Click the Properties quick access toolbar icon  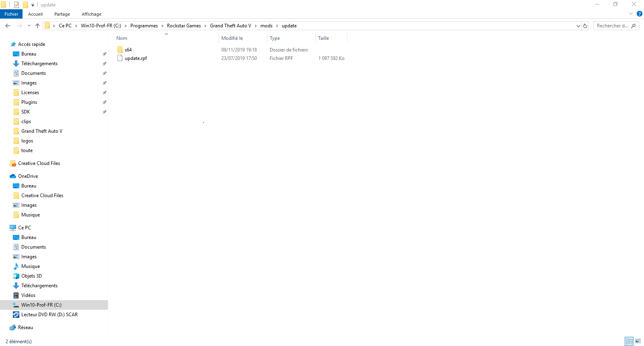click(x=17, y=5)
